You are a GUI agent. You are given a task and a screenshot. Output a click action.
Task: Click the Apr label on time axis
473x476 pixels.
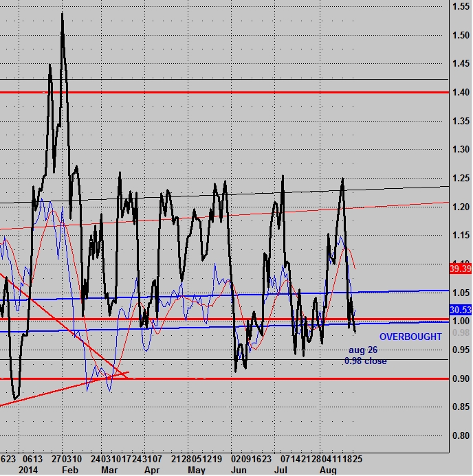[x=152, y=471]
